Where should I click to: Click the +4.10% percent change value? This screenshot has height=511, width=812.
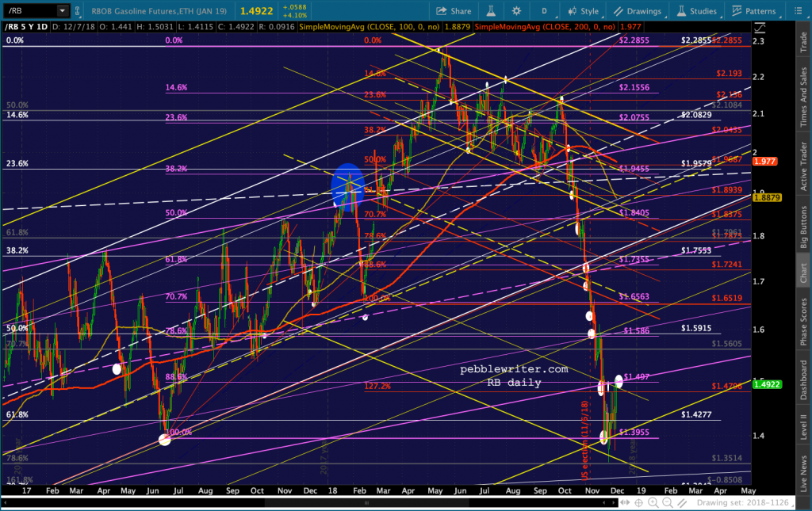(295, 15)
